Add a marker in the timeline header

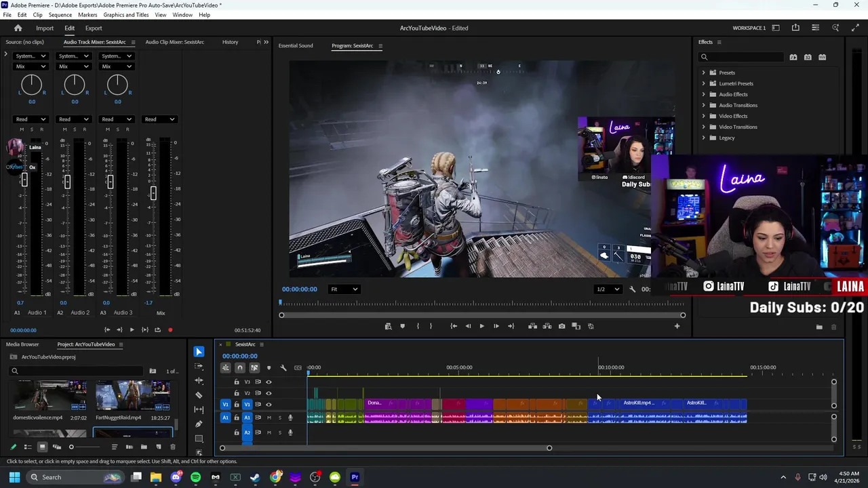(x=269, y=368)
